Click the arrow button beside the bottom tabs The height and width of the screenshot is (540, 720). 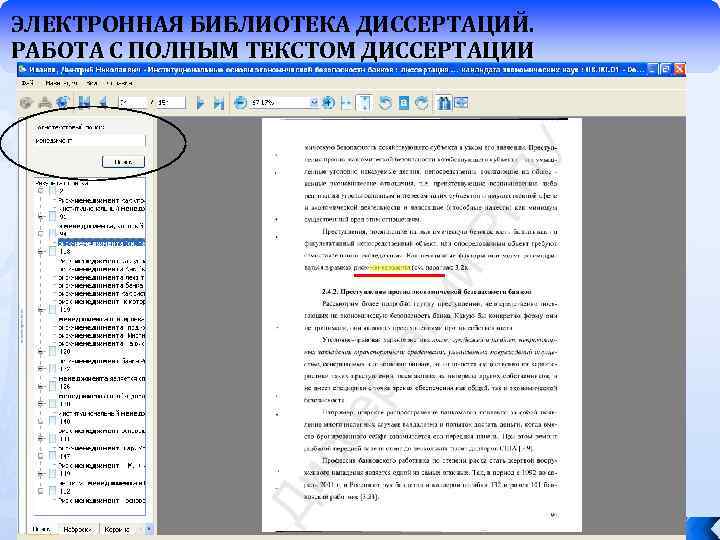coord(149,529)
